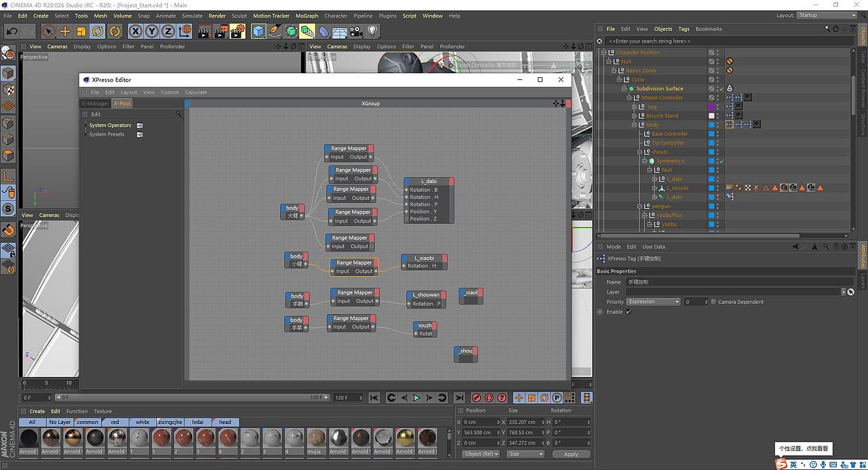Click the layer picker icon in Attributes
This screenshot has width=868, height=470.
point(850,292)
